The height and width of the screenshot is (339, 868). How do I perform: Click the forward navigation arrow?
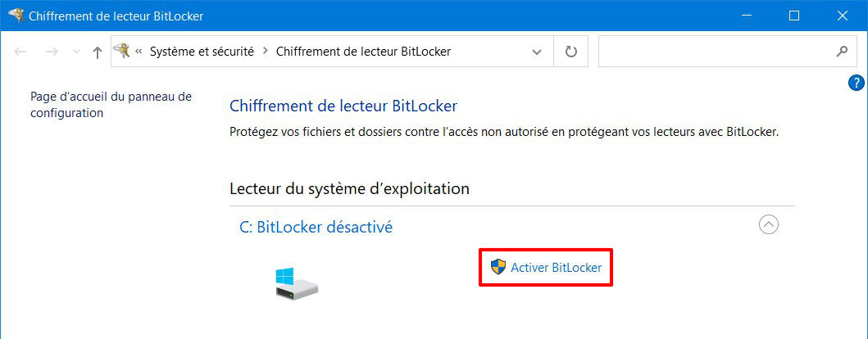[x=52, y=52]
